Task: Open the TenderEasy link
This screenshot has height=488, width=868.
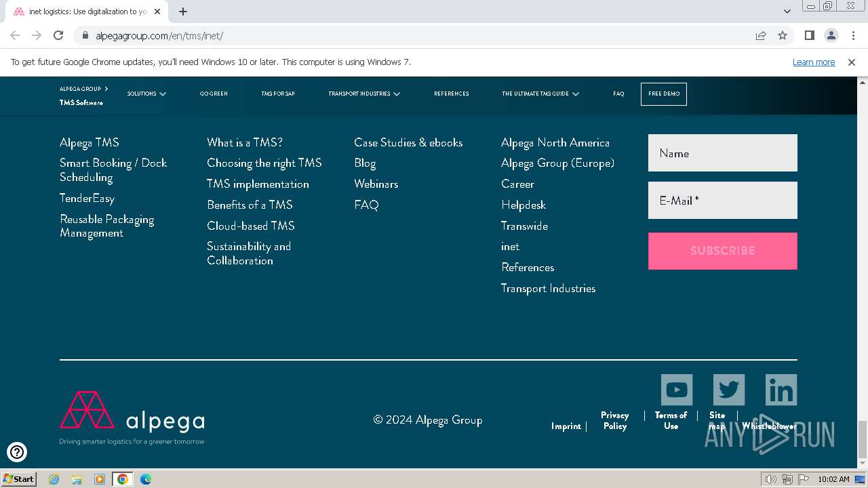Action: point(87,199)
